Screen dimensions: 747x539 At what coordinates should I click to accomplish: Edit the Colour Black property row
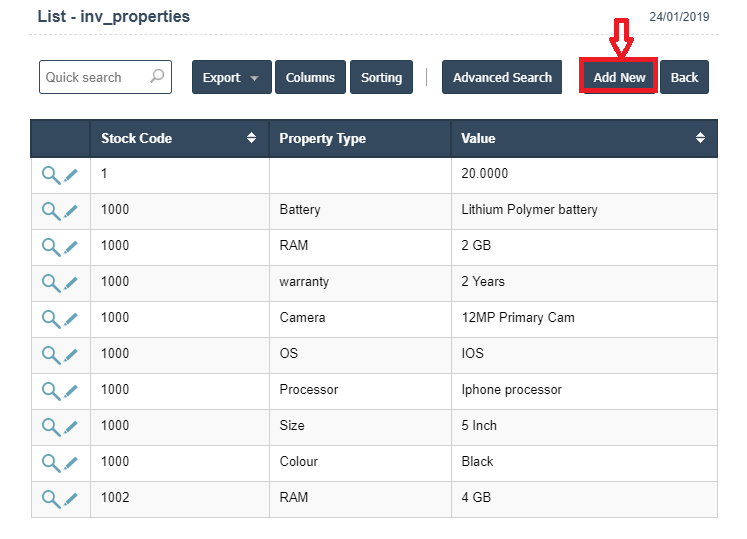click(71, 462)
